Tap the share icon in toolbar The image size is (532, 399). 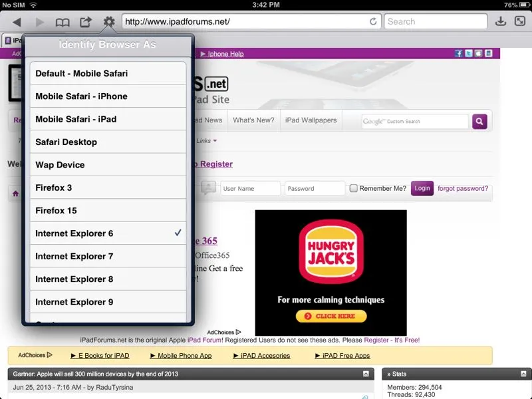click(86, 22)
